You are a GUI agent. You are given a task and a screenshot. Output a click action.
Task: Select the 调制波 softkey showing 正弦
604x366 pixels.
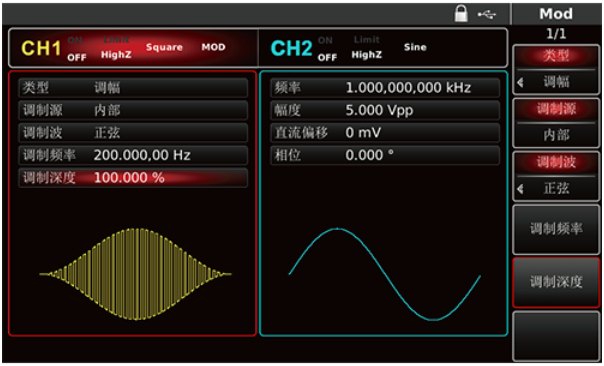[x=556, y=176]
